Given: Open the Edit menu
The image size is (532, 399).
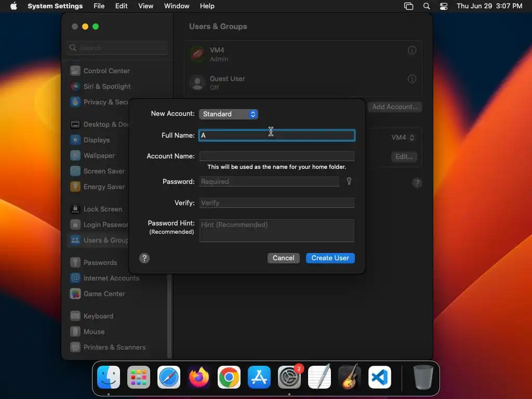Looking at the screenshot, I should [121, 6].
